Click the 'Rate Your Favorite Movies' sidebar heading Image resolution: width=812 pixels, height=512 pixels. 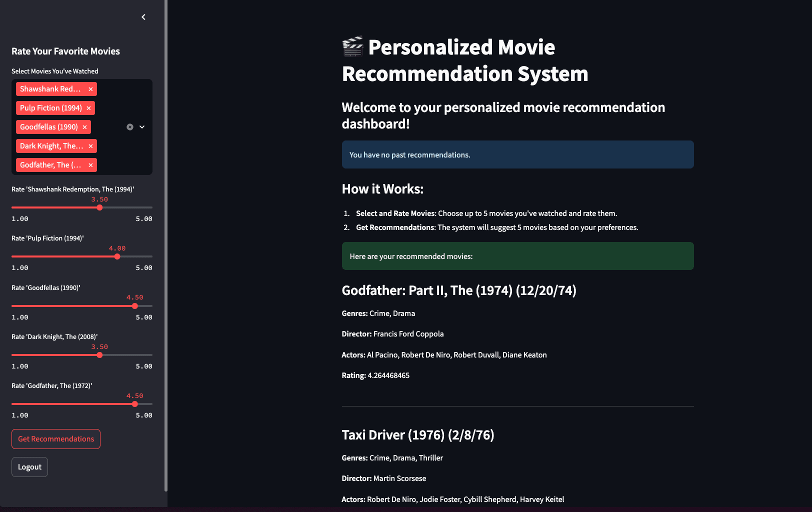tap(65, 51)
